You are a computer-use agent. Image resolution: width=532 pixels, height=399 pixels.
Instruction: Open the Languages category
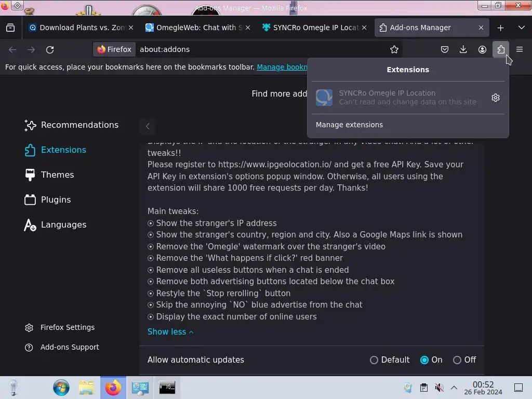point(55,224)
